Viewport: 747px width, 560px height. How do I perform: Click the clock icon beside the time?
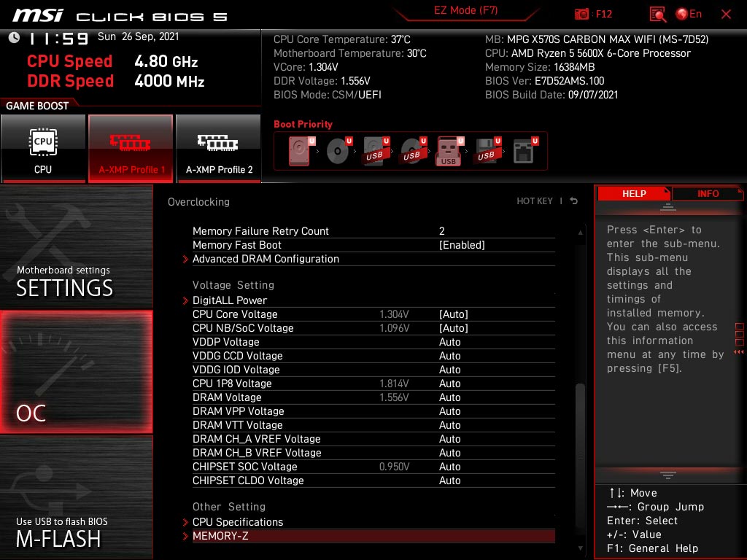pos(15,37)
